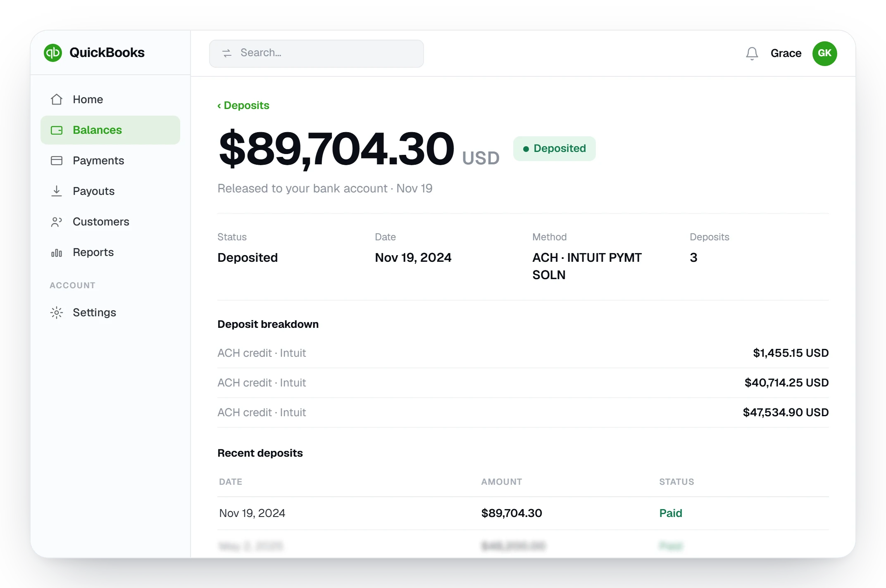This screenshot has width=886, height=588.
Task: Click the AMOUNT column header
Action: 502,482
